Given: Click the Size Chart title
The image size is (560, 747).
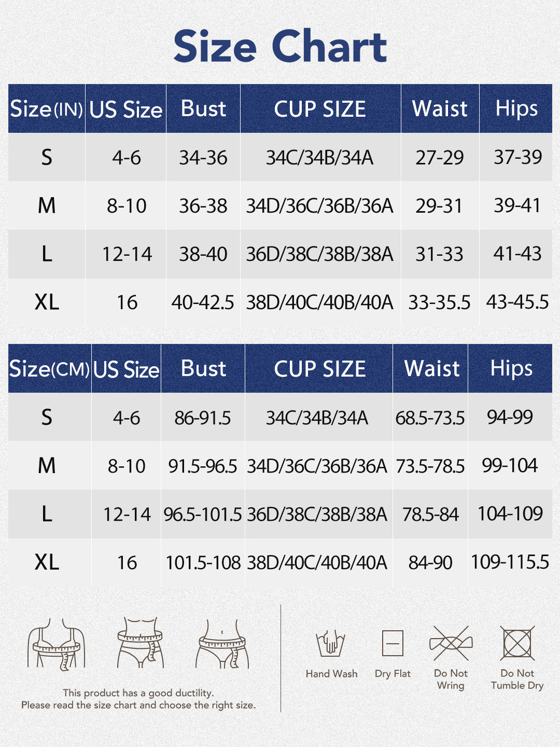Looking at the screenshot, I should pyautogui.click(x=280, y=47).
